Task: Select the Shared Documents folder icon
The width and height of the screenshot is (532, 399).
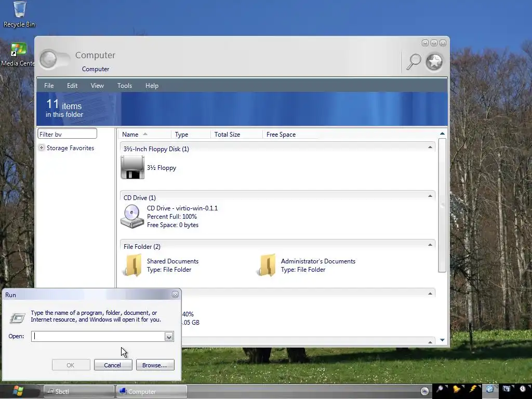Action: click(x=133, y=265)
